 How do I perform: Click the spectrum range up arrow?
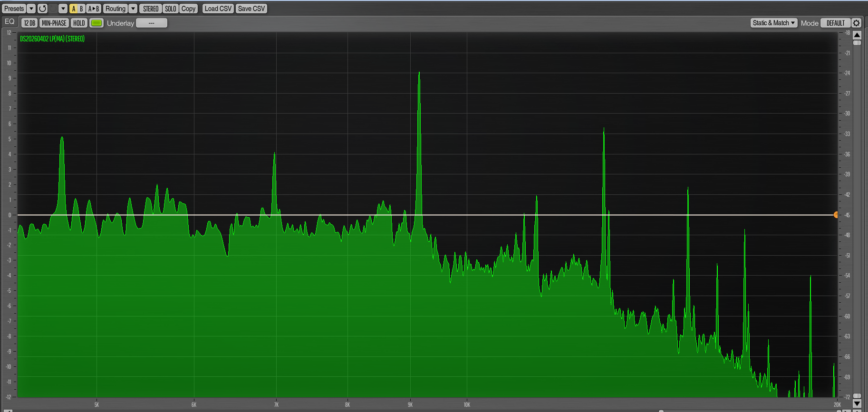(x=857, y=35)
